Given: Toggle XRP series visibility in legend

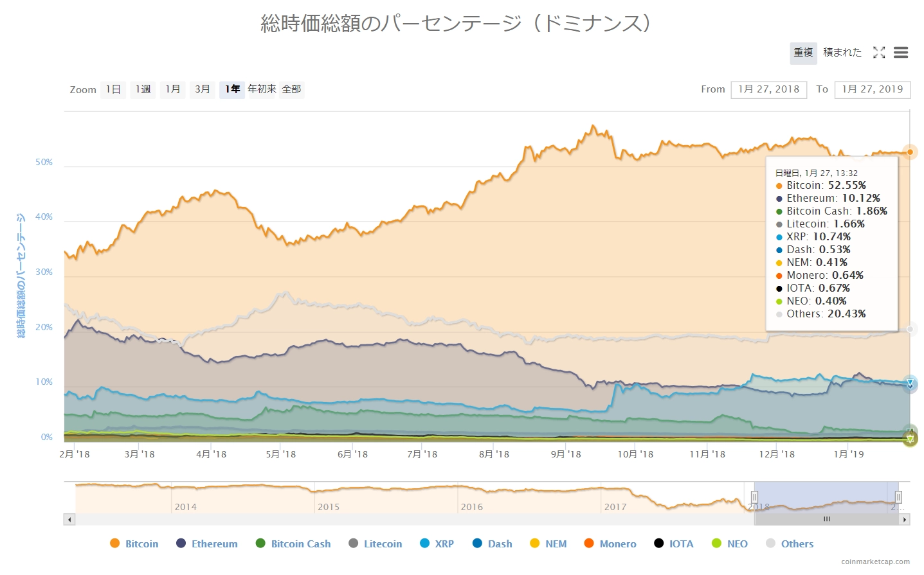Looking at the screenshot, I should [437, 544].
